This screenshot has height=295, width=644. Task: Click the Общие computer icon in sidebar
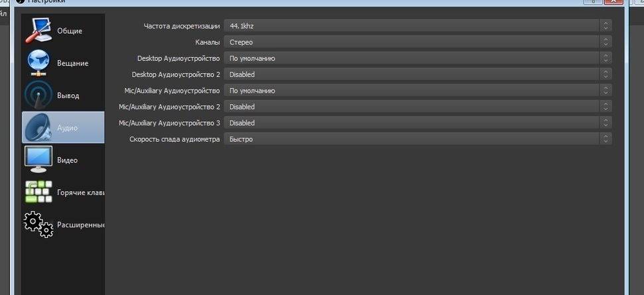(x=39, y=30)
